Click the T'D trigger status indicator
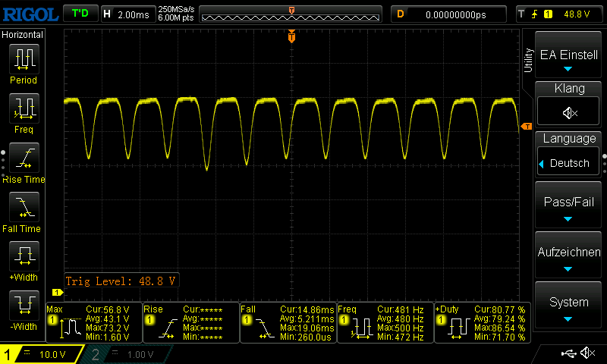The width and height of the screenshot is (607, 364). (x=80, y=14)
